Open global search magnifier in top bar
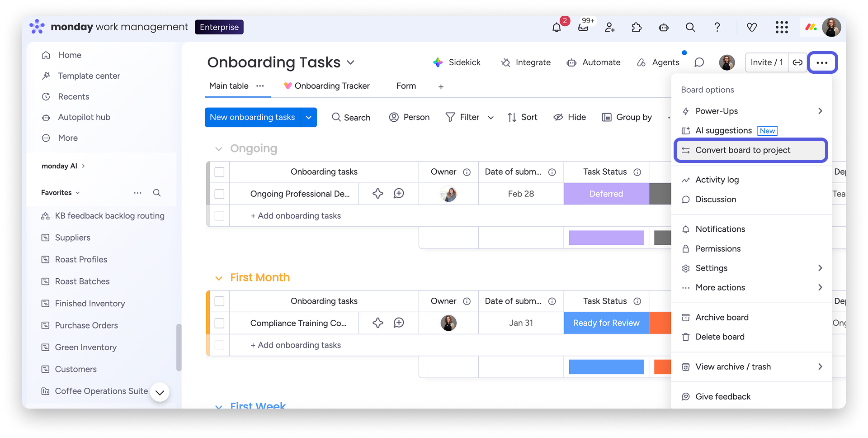The width and height of the screenshot is (868, 438). pyautogui.click(x=690, y=27)
